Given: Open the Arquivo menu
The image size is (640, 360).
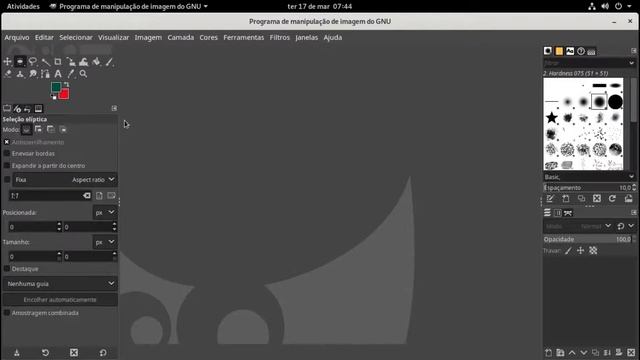Looking at the screenshot, I should point(17,38).
